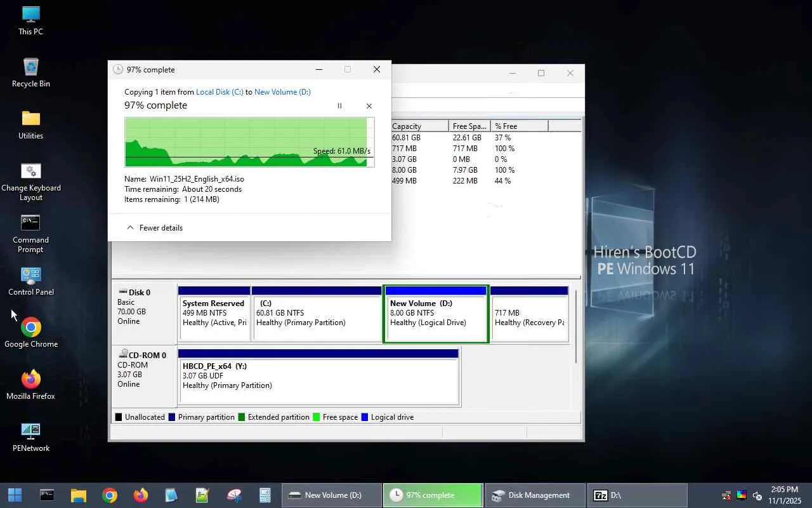This screenshot has height=508, width=812.
Task: Select the HBCD_PE_x64 (Y:) partition block
Action: [318, 377]
